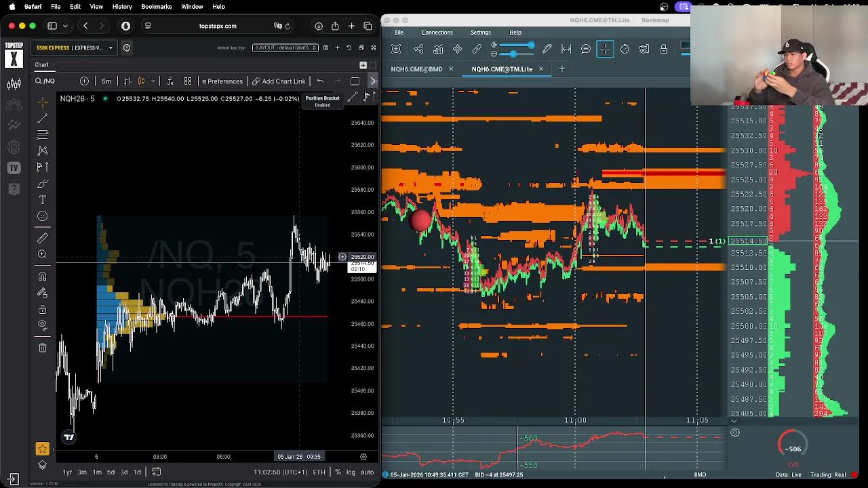
Task: Click the zoom in magnifier tool
Action: point(43,254)
